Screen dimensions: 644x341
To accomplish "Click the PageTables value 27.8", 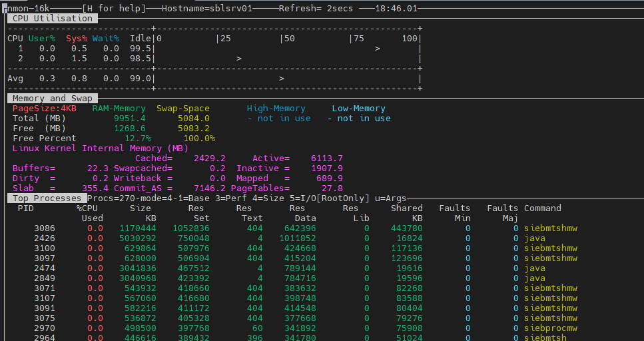I will (332, 188).
